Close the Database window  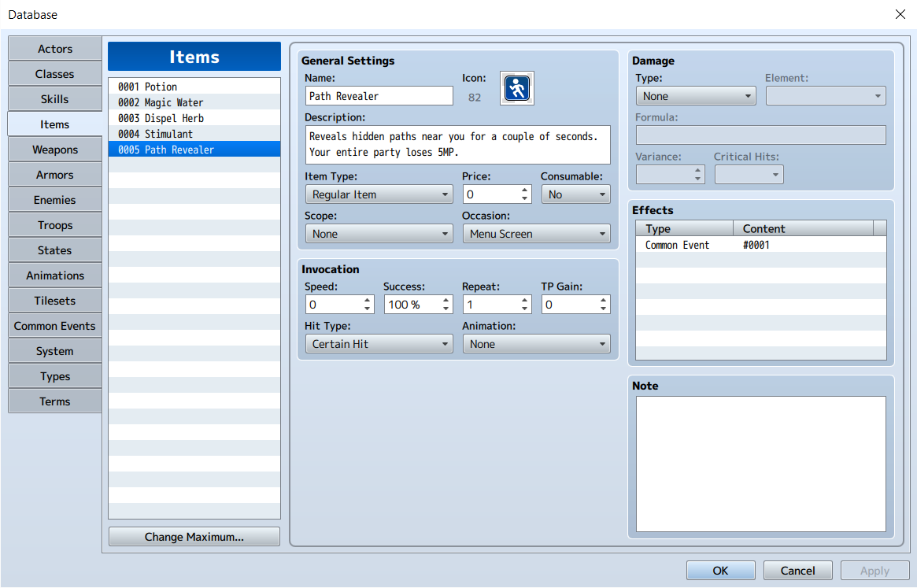(x=900, y=14)
